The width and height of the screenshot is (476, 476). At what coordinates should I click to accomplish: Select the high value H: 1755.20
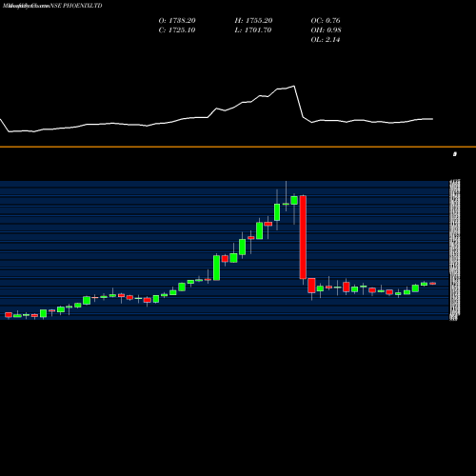pyautogui.click(x=253, y=21)
